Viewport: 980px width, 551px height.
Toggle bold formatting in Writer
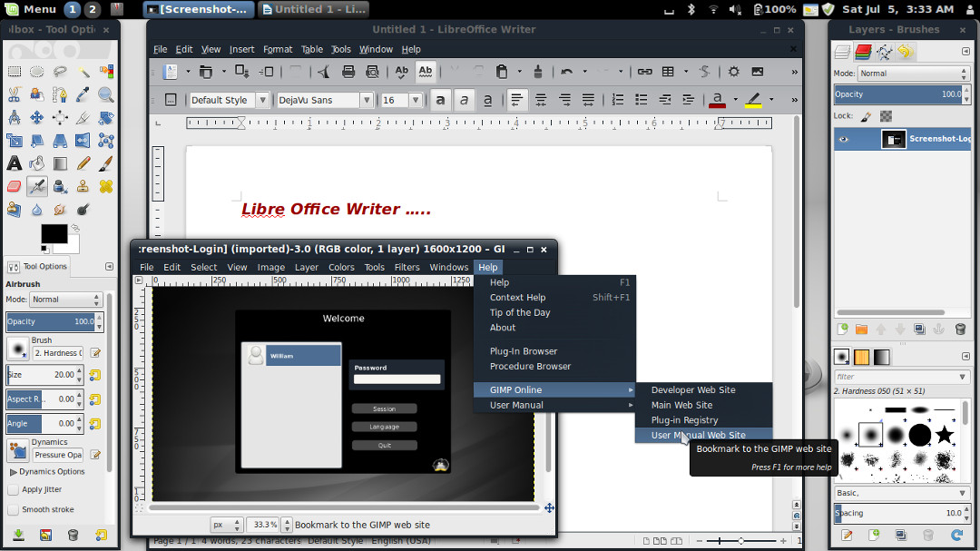coord(440,100)
